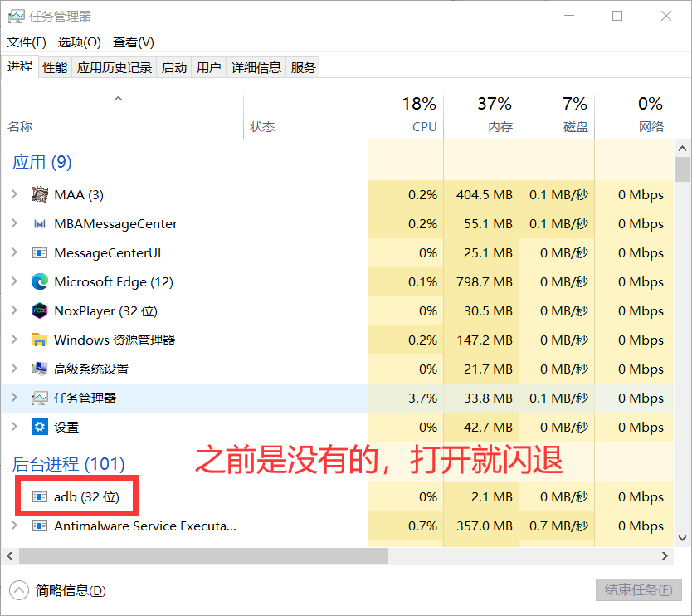Viewport: 692px width, 616px height.
Task: Sort by 磁盘 column header
Action: [557, 117]
